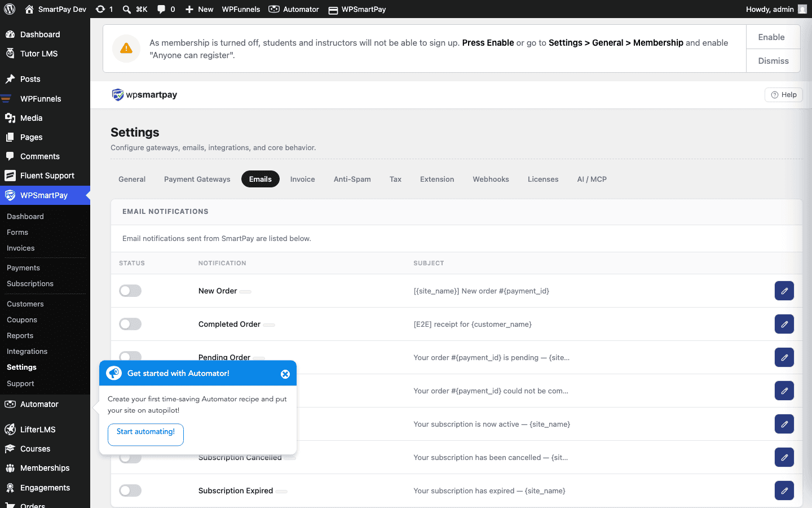This screenshot has width=812, height=508.
Task: Click Start automating! button
Action: pyautogui.click(x=145, y=435)
